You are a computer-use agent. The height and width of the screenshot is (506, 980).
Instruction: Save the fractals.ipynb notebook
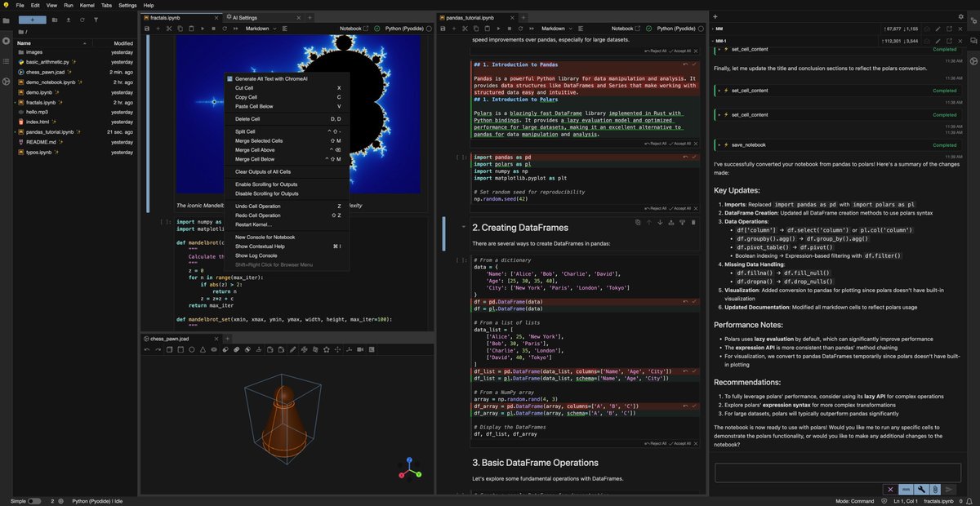click(x=147, y=29)
